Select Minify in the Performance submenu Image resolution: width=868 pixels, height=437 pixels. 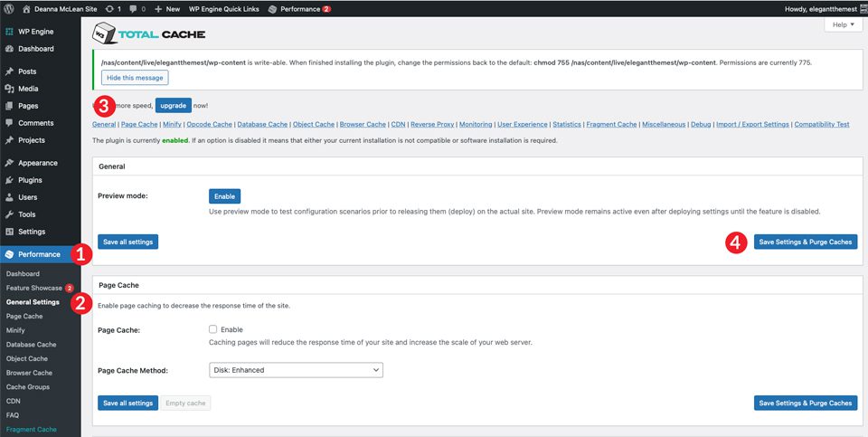(15, 330)
